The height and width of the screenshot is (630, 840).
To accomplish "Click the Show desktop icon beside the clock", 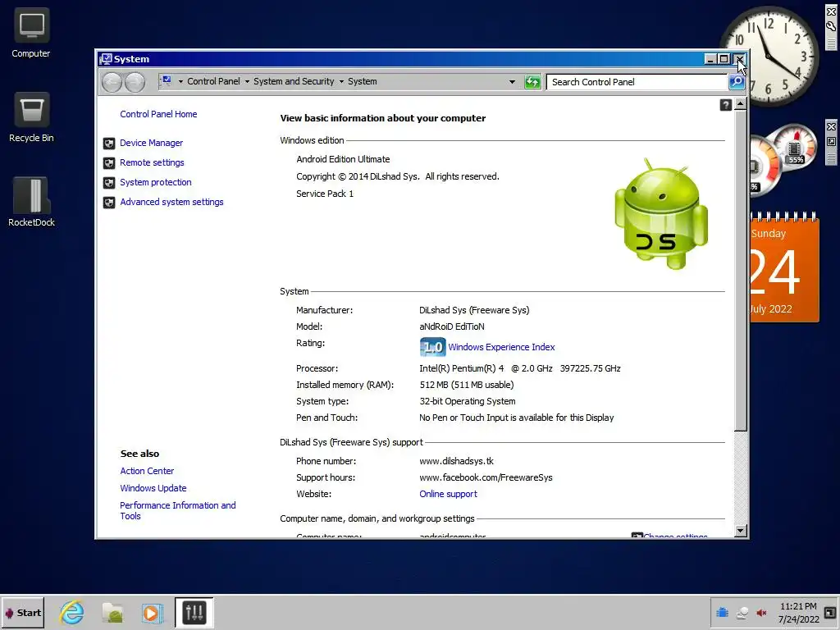I will point(830,612).
